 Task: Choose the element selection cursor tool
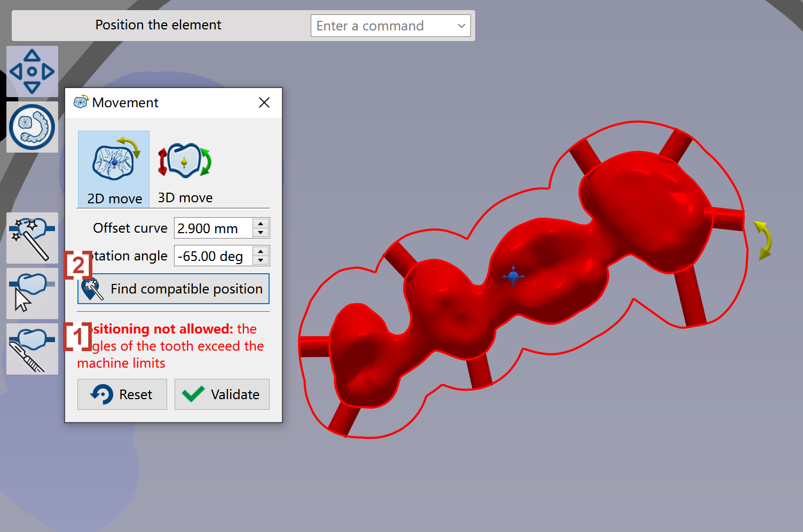coord(32,293)
